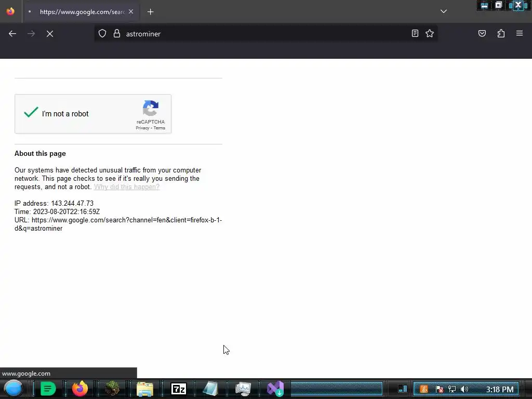This screenshot has height=399, width=532.
Task: Open the Save to Pocket icon
Action: coord(482,33)
